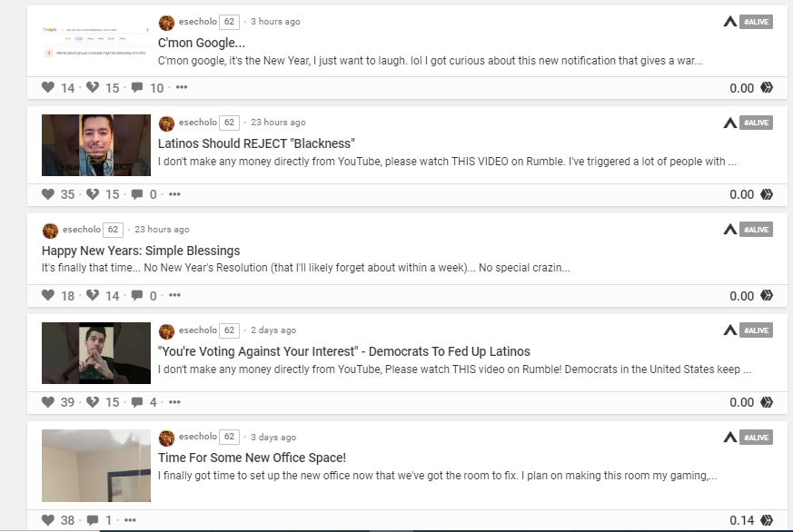
Task: Downvote "C'mon Google..." with broken heart icon
Action: tap(93, 87)
